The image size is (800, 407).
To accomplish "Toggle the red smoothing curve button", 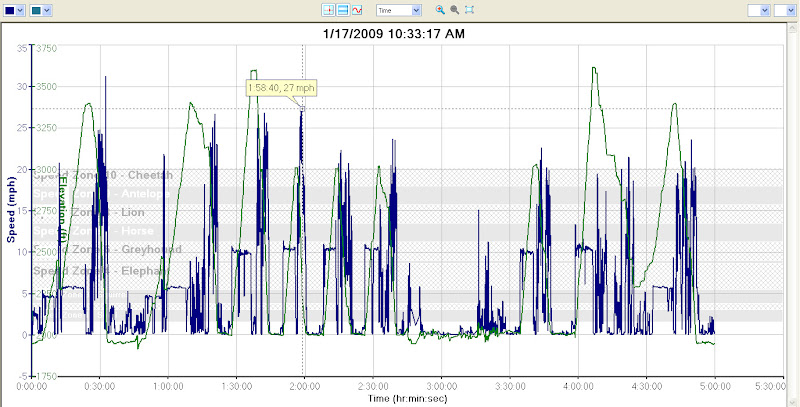I will point(357,10).
